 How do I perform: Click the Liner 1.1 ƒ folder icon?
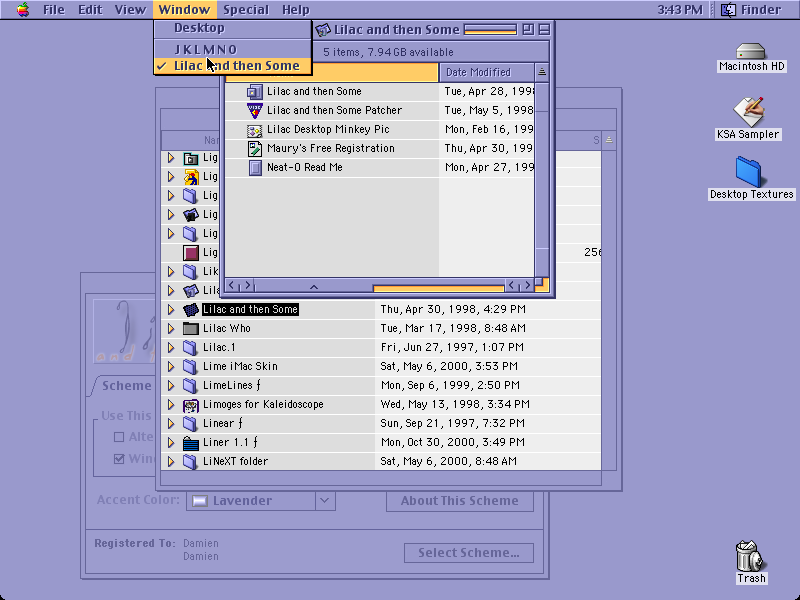tap(190, 443)
